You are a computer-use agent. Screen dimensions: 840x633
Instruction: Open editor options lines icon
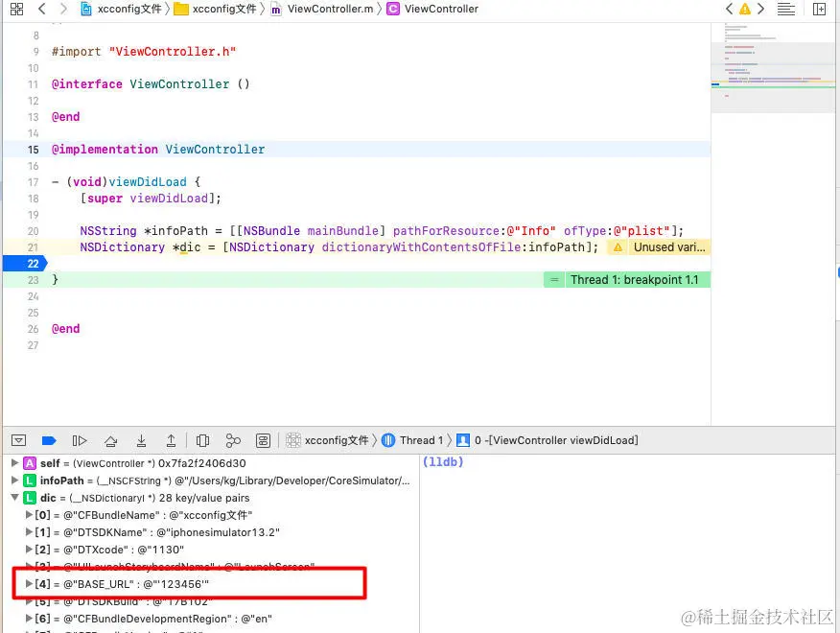[x=786, y=10]
